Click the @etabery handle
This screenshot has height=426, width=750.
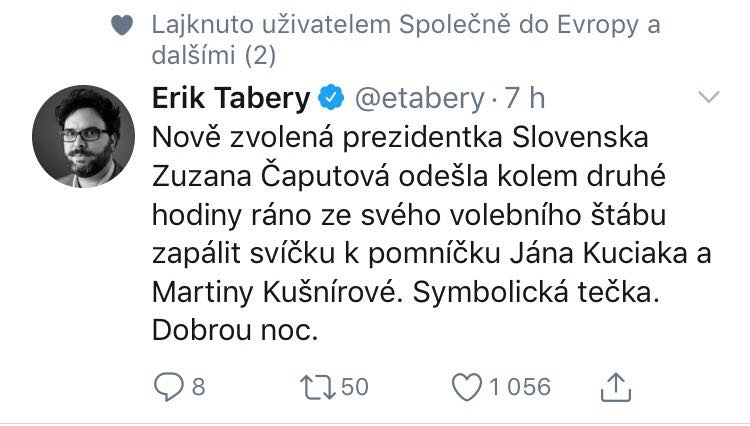(x=419, y=98)
